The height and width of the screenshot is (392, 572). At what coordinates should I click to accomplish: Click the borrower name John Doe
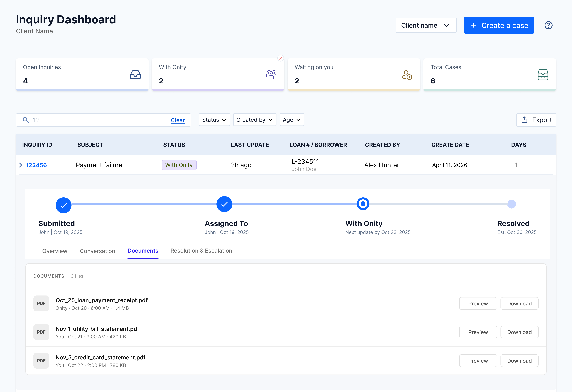coord(304,169)
